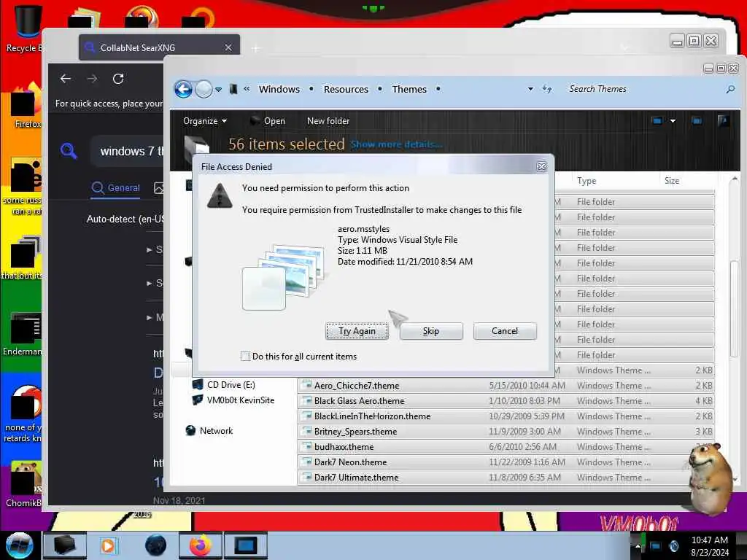Click the browser reload icon

[x=118, y=79]
